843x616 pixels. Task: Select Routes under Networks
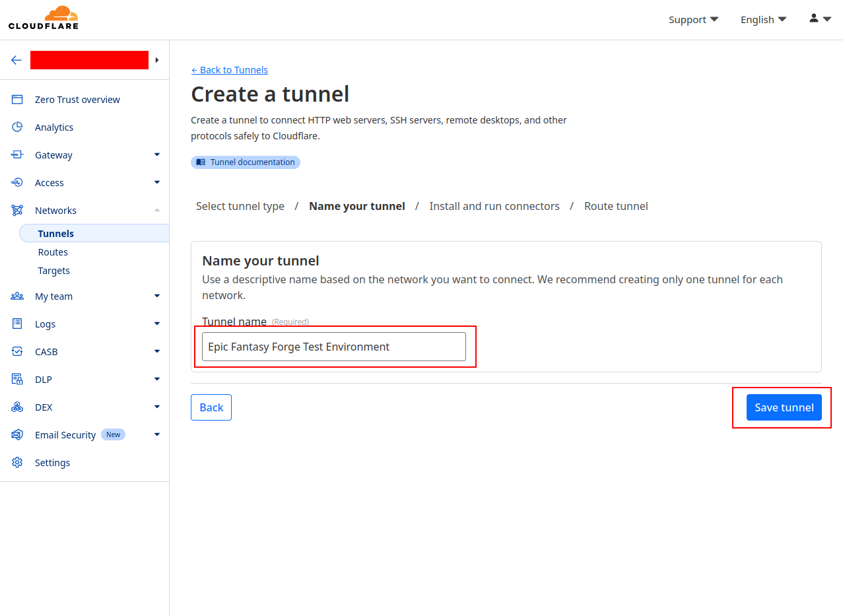click(x=53, y=252)
